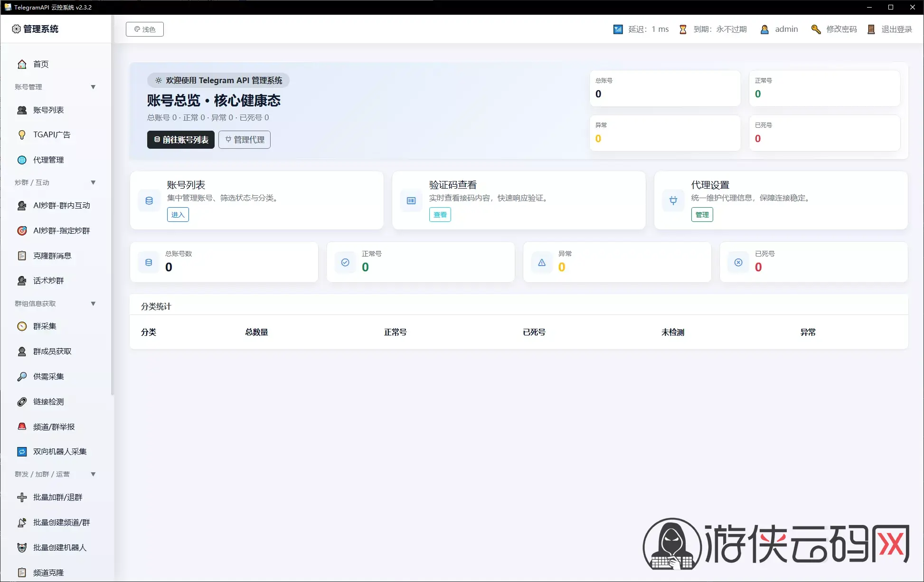
Task: Click the 验证码查看 card icon
Action: [411, 200]
